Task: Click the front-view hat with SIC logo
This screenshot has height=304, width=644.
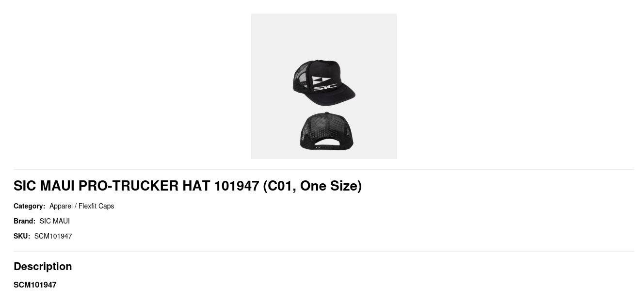Action: [324, 83]
